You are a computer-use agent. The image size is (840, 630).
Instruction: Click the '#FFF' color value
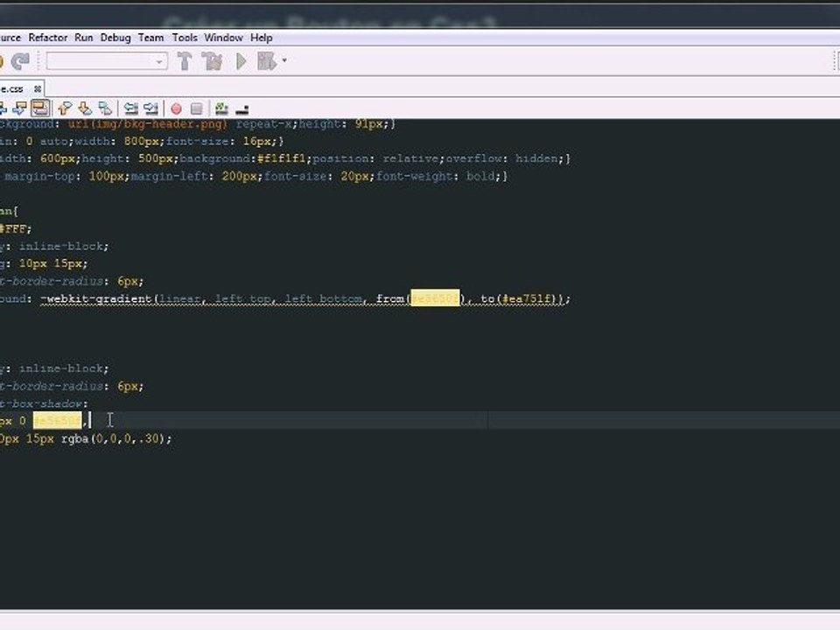pyautogui.click(x=13, y=228)
